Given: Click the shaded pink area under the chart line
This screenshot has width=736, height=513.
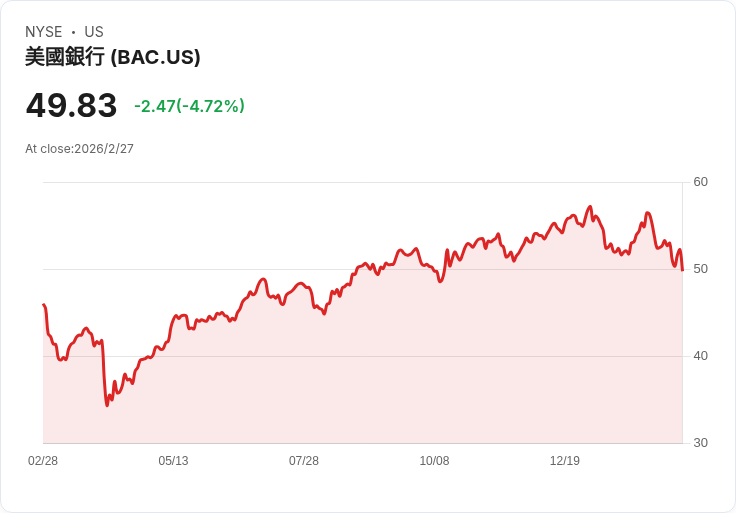Looking at the screenshot, I should coord(400,380).
